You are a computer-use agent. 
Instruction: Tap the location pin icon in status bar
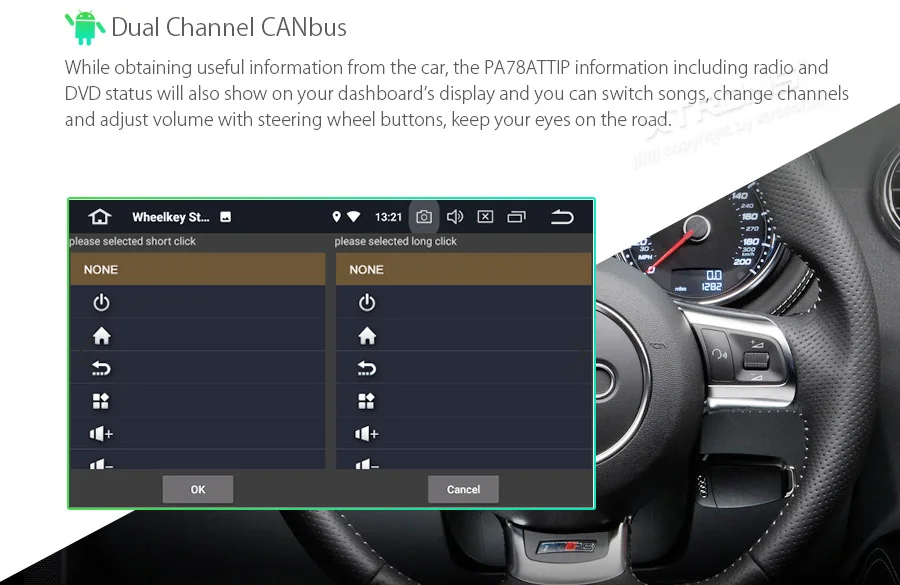click(x=336, y=217)
